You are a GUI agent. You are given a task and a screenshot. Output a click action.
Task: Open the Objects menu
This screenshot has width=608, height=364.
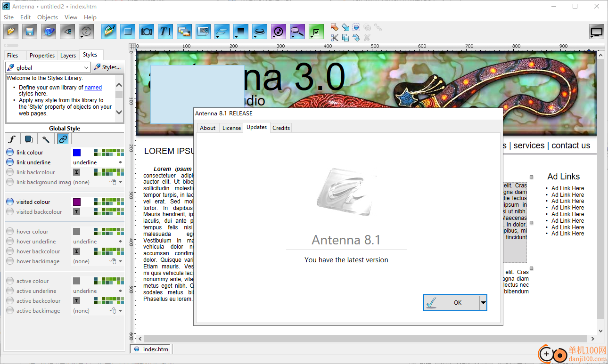48,17
